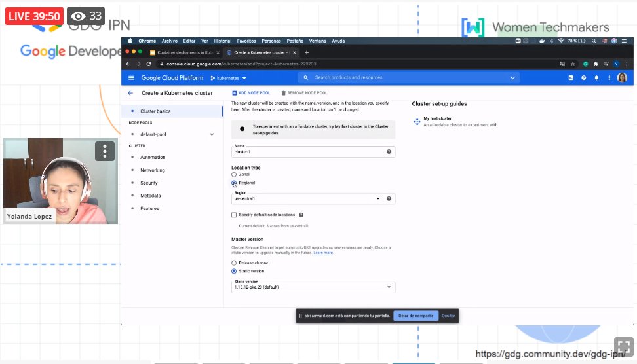Open Networking section in sidebar
This screenshot has height=364, width=637.
153,170
